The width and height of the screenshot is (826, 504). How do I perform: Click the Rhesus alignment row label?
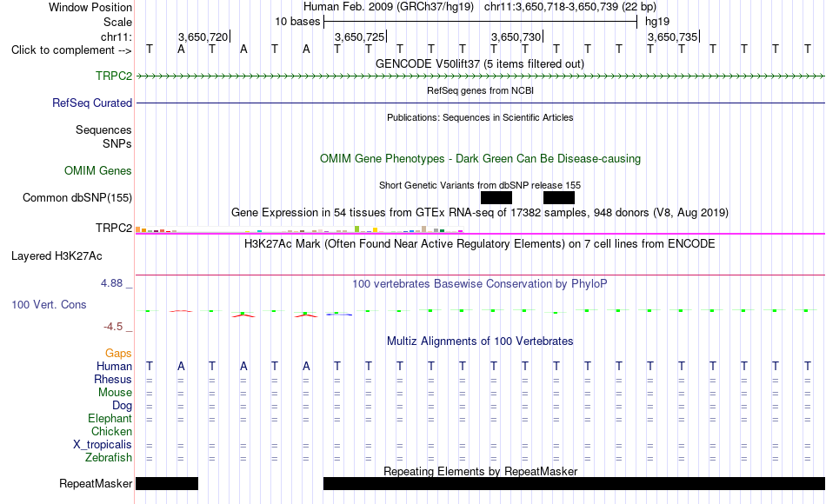[x=113, y=379]
